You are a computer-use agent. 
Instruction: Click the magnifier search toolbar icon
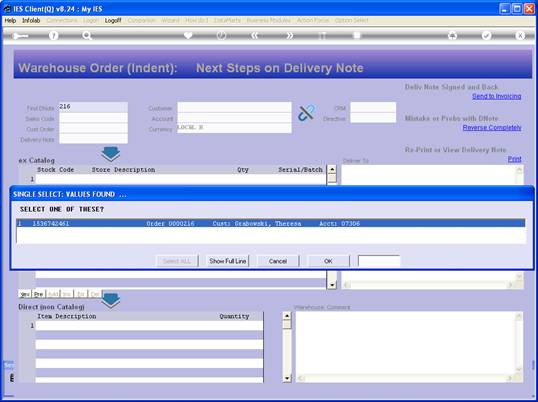(87, 35)
